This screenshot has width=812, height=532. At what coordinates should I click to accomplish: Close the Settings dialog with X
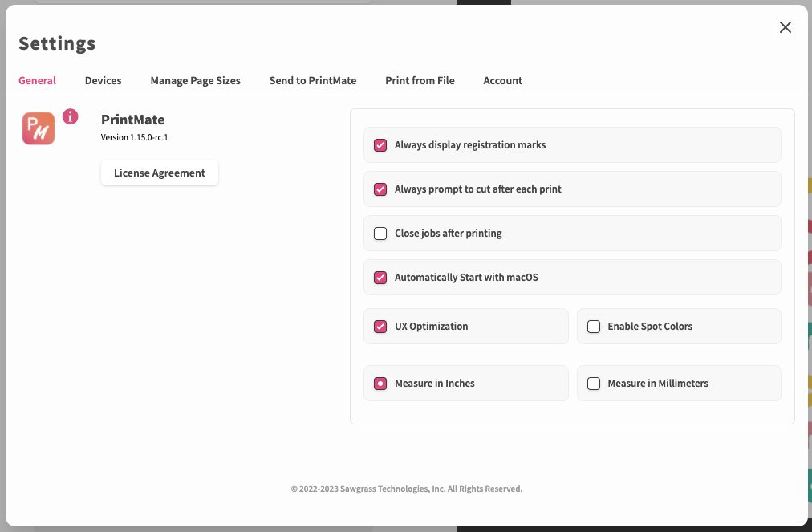coord(785,27)
